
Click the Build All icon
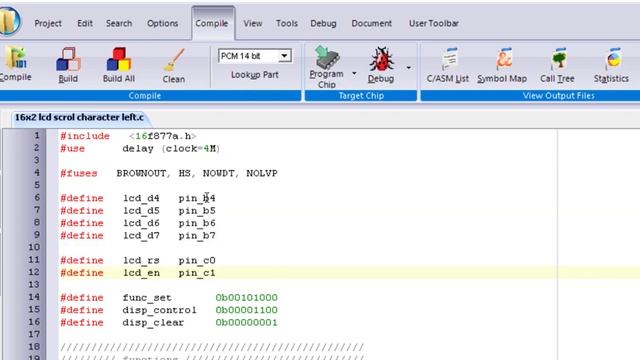(x=119, y=59)
